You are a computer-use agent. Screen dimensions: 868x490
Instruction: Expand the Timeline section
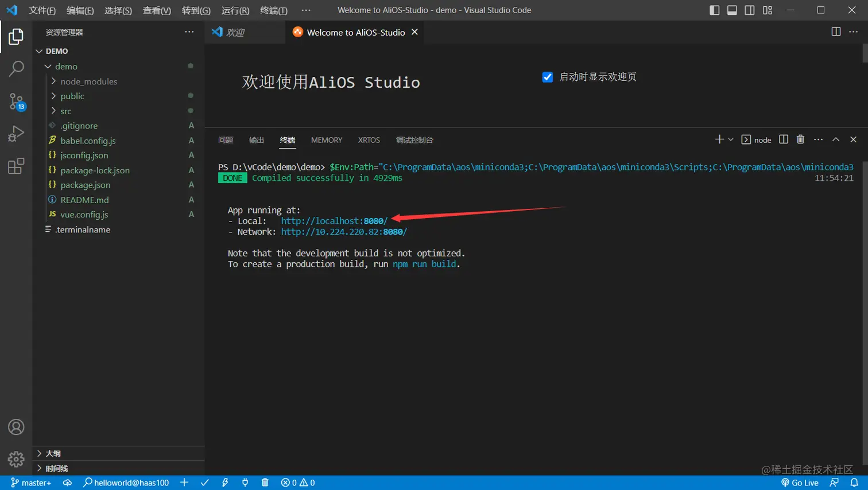[56, 468]
